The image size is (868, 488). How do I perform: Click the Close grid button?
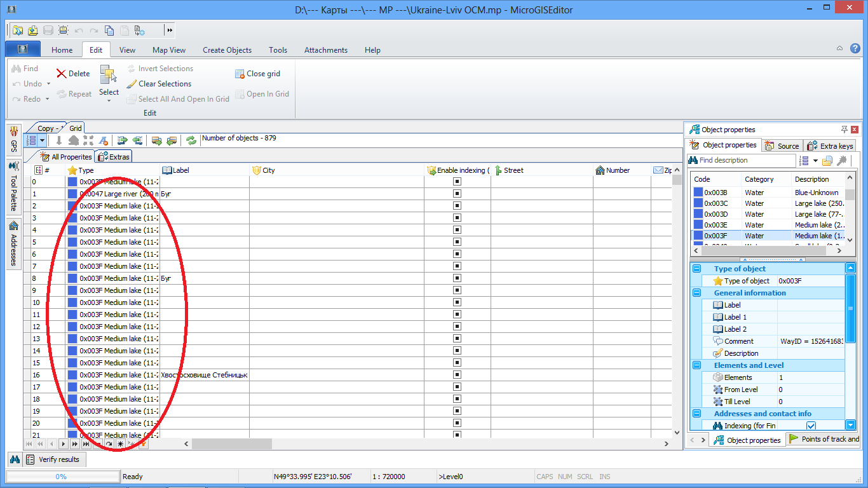pos(257,74)
